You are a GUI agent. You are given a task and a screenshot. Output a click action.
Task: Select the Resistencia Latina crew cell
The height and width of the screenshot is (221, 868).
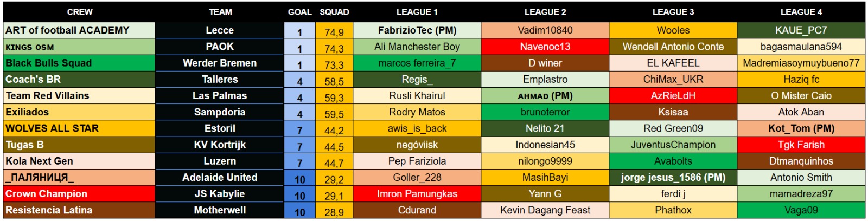coord(79,210)
